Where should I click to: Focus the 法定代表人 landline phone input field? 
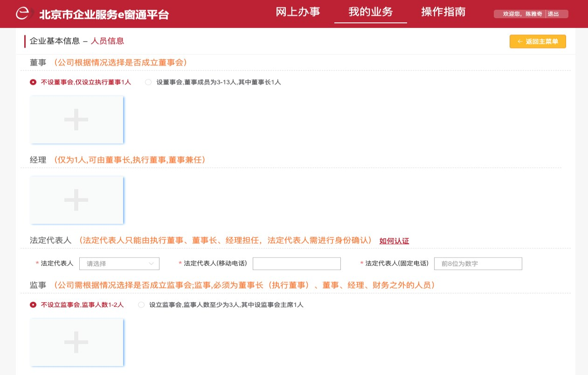coord(478,264)
